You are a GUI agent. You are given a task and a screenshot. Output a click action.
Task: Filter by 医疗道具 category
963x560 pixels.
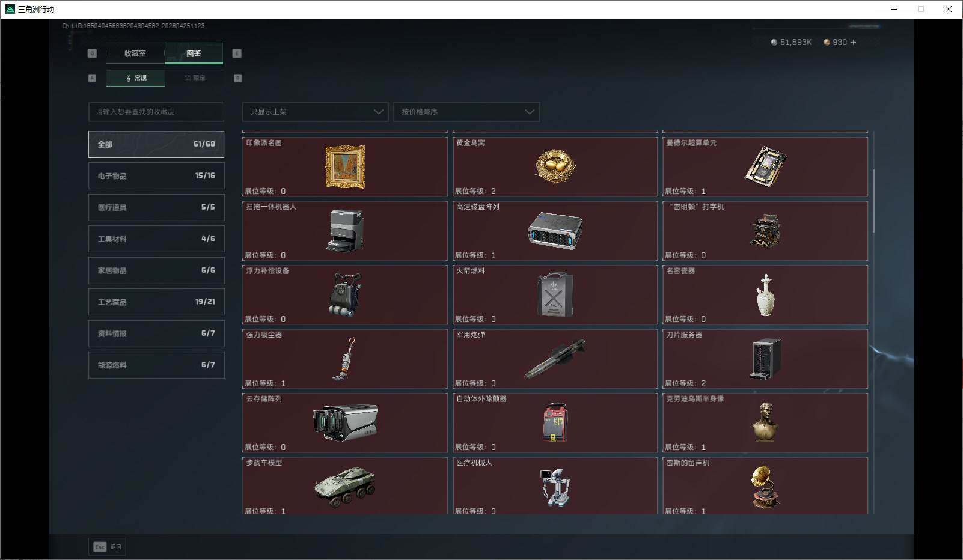pyautogui.click(x=156, y=207)
